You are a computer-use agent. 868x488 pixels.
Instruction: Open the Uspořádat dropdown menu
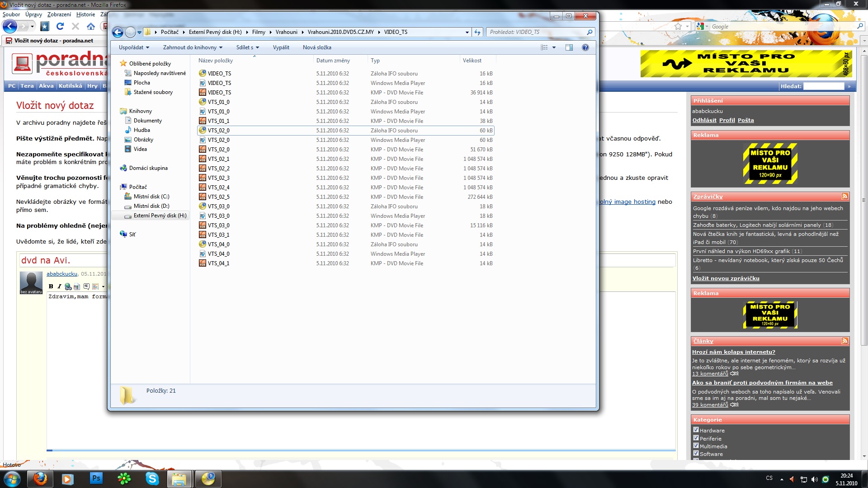[134, 47]
